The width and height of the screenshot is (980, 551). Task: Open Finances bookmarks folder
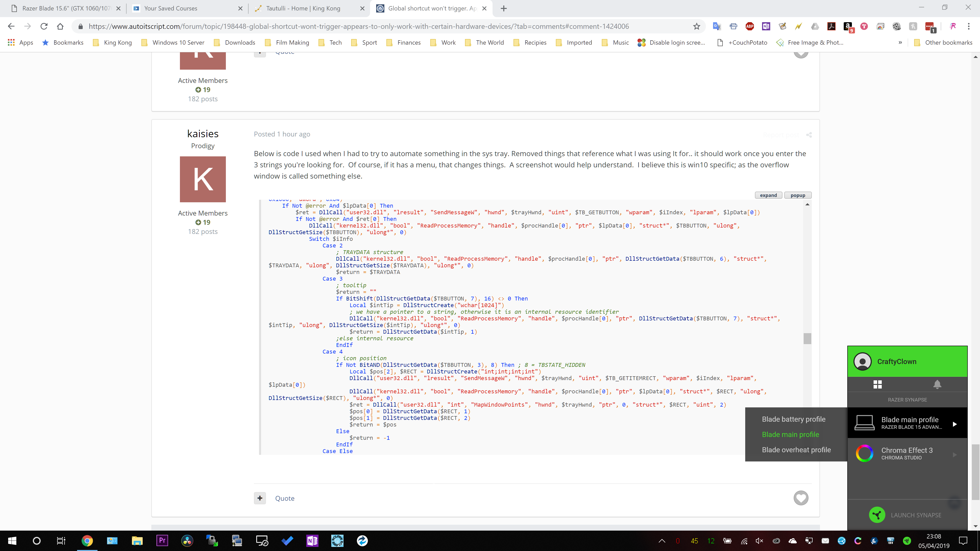point(404,43)
